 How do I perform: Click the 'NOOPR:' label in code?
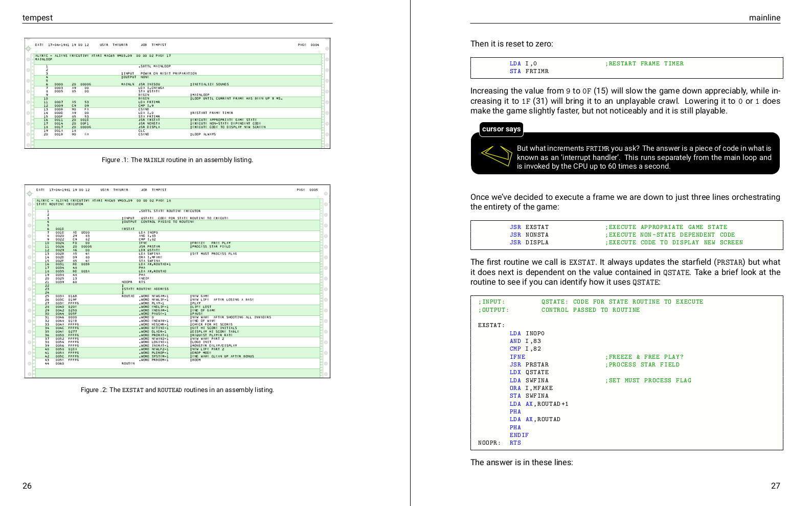[x=489, y=443]
